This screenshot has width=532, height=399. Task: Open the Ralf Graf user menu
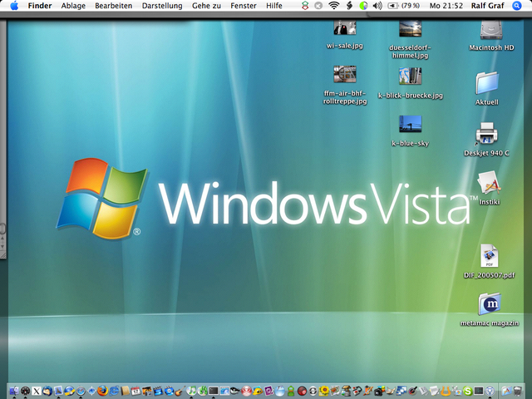click(x=488, y=6)
